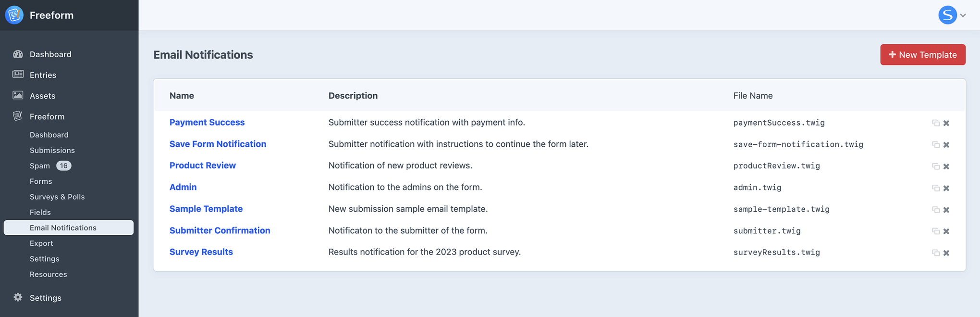Expand the user account menu chevron
980x317 pixels.
[963, 15]
